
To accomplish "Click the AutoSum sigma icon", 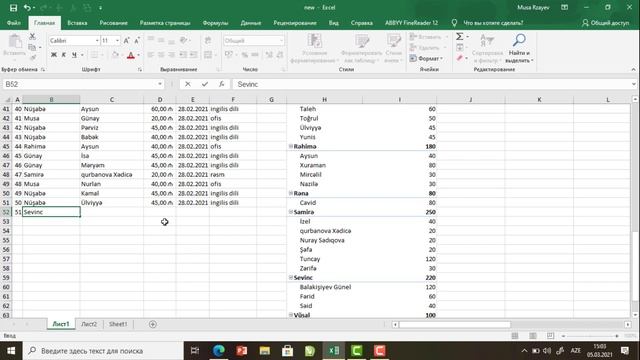I will click(x=460, y=36).
